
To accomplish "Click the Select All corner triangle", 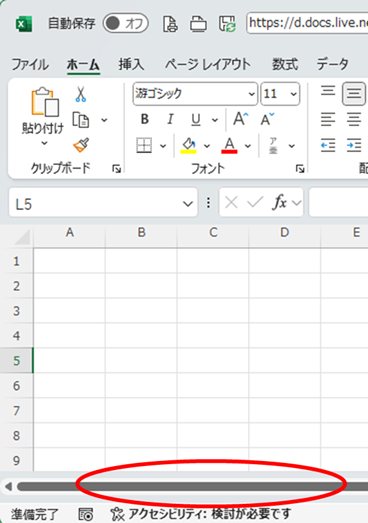I will click(x=22, y=237).
